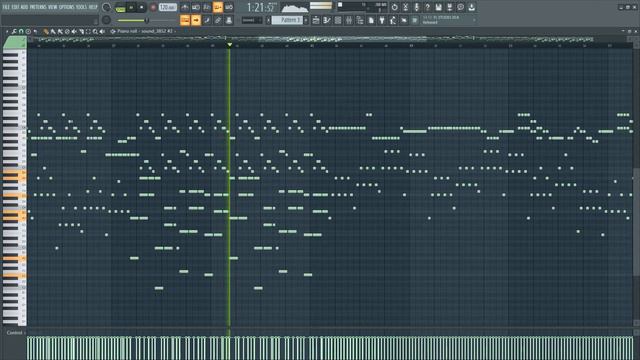Open the Channel rack from toolbar

pos(338,20)
